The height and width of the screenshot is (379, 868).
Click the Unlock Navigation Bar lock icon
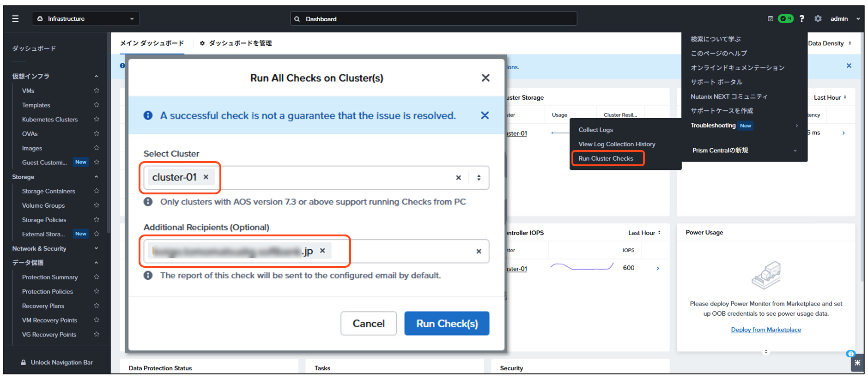pos(24,362)
